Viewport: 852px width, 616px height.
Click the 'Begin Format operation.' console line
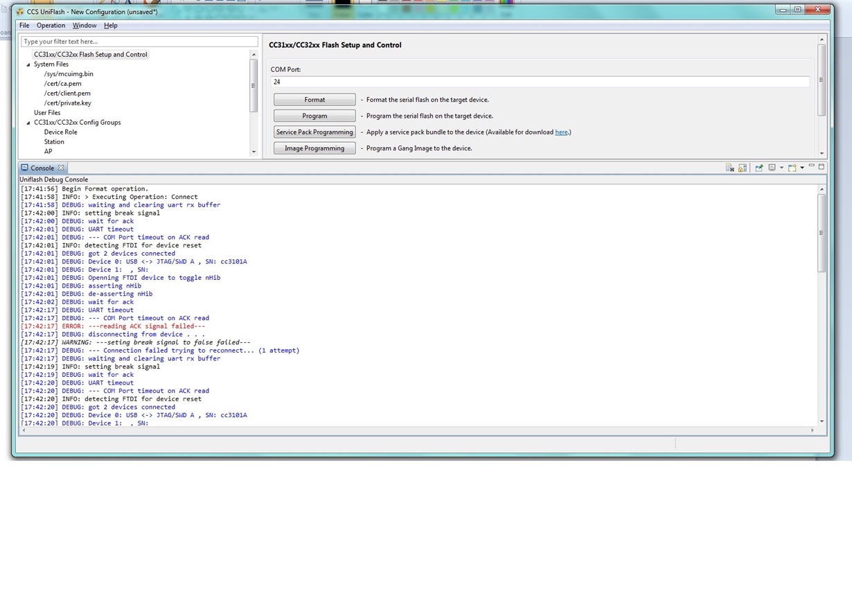[84, 188]
